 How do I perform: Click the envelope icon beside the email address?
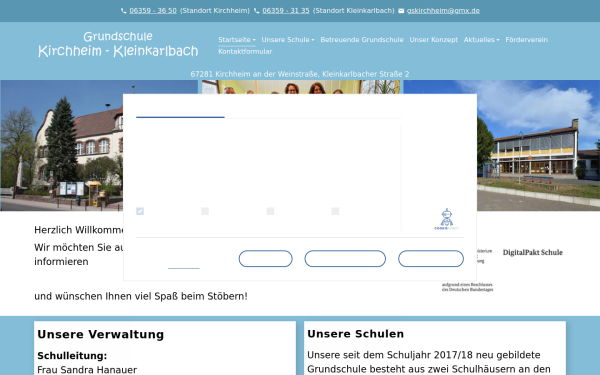(x=401, y=11)
